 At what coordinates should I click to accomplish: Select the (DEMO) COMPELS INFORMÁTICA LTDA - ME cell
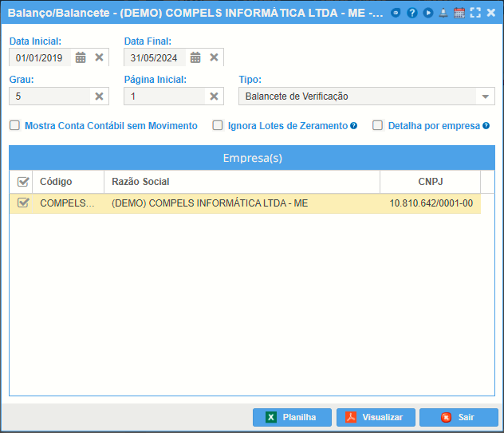point(242,203)
